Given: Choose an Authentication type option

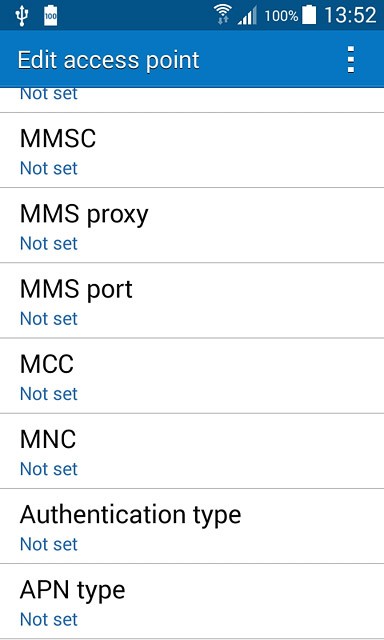Looking at the screenshot, I should (x=192, y=526).
